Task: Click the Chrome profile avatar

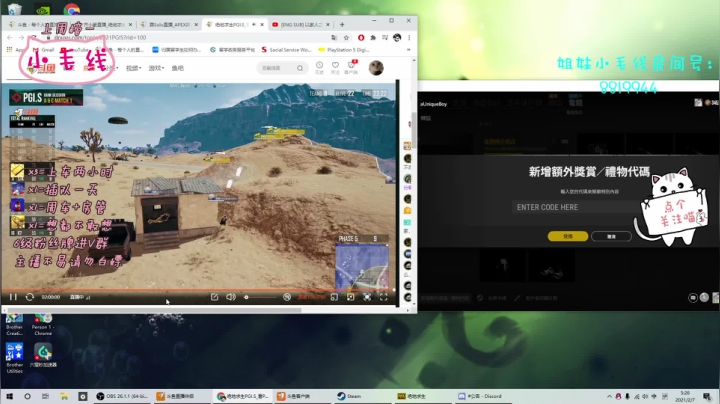Action: [x=397, y=38]
